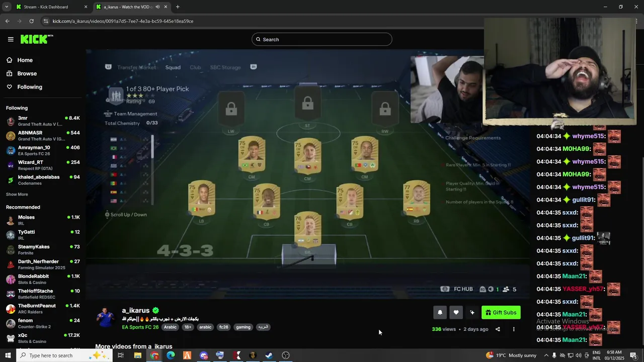
Task: Open a new browser tab
Action: (x=178, y=7)
